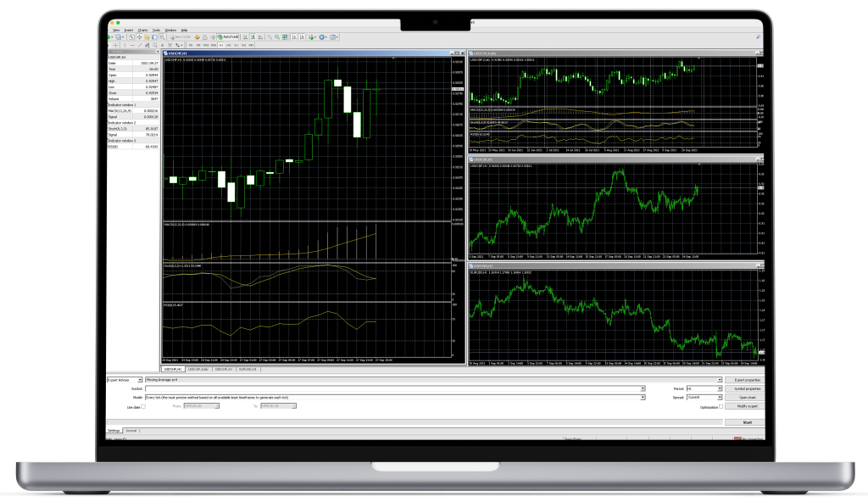The width and height of the screenshot is (868, 502).
Task: Open the chart periods dropdown in toolbar
Action: click(x=323, y=37)
